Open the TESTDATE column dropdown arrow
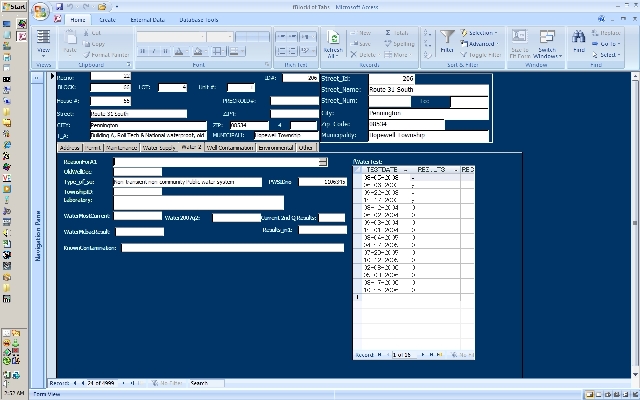This screenshot has height=400, width=640. pyautogui.click(x=405, y=171)
